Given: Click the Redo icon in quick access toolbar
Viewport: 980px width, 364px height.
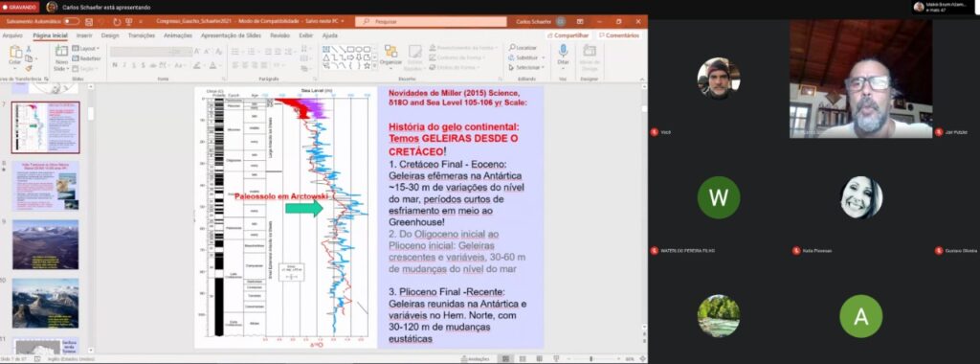Looking at the screenshot, I should (117, 21).
